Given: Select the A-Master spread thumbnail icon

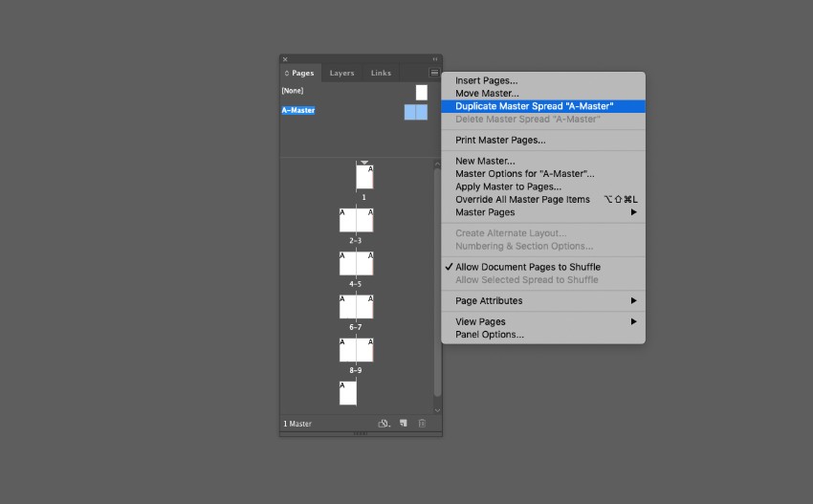Looking at the screenshot, I should 415,112.
